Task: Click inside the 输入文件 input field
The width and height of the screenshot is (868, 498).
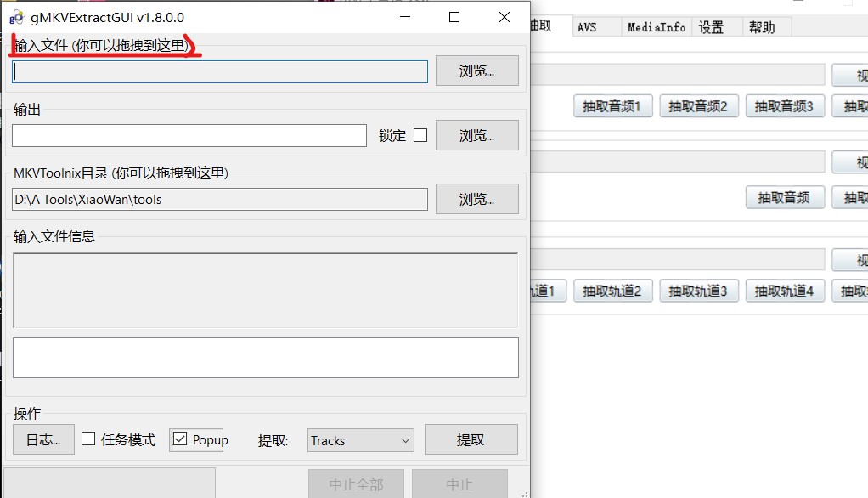Action: [x=219, y=71]
